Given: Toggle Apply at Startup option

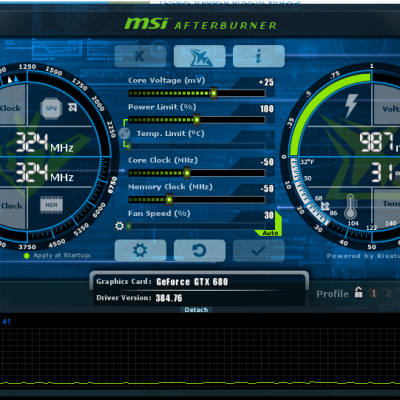Looking at the screenshot, I should 57,256.
